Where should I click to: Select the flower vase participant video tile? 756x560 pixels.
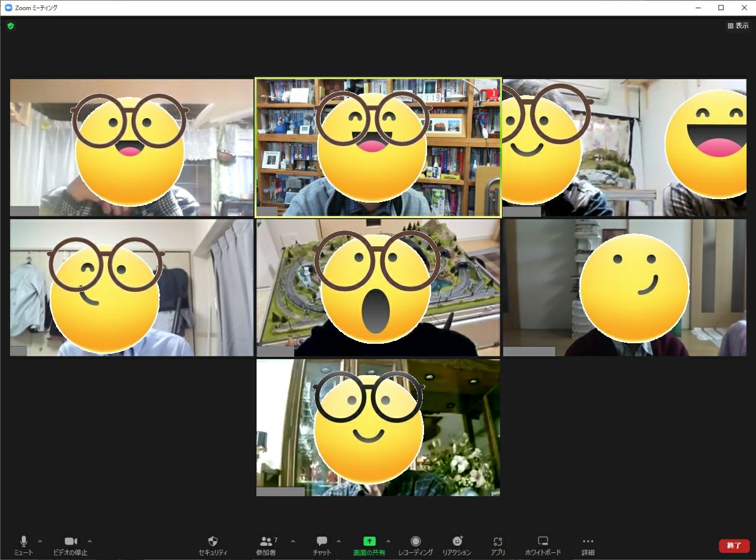(378, 428)
